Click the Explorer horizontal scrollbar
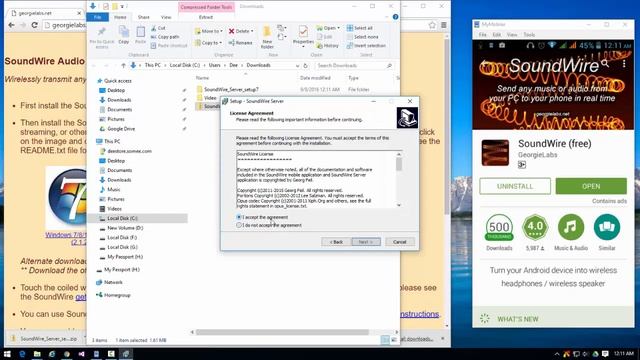This screenshot has height=360, width=640. point(282,332)
